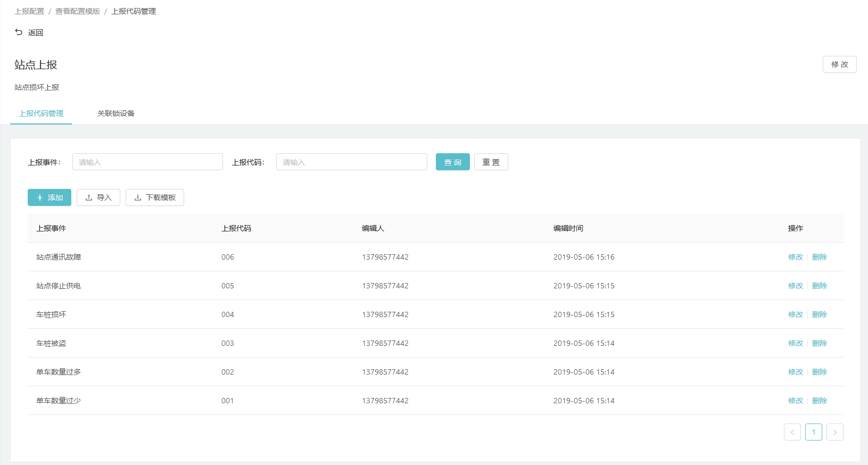This screenshot has height=465, width=868.
Task: Click the 添加 button with plus icon
Action: pos(49,197)
